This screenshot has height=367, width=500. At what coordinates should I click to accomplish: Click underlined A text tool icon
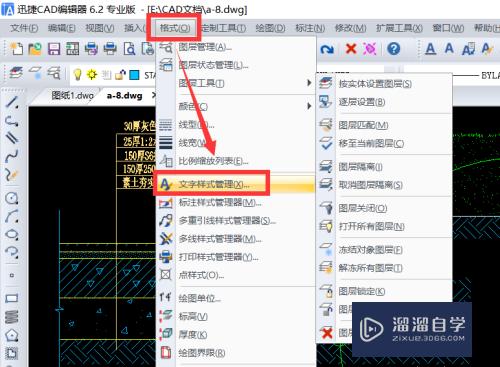[x=430, y=49]
